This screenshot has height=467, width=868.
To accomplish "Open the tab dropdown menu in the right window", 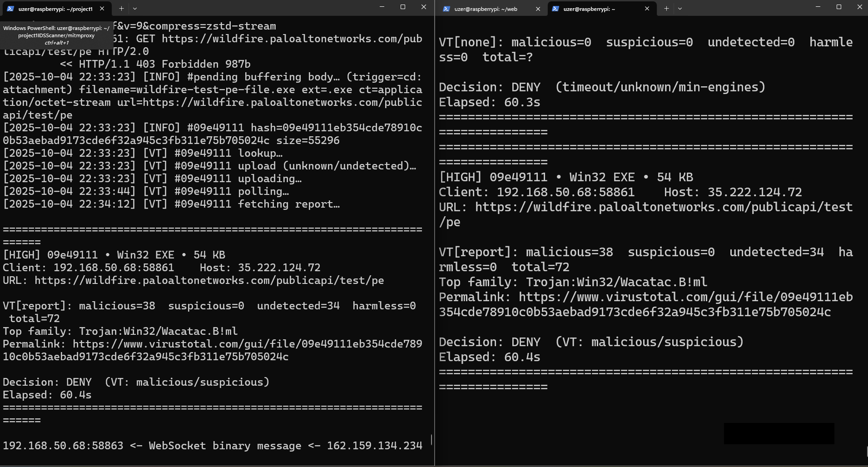I will click(x=680, y=9).
